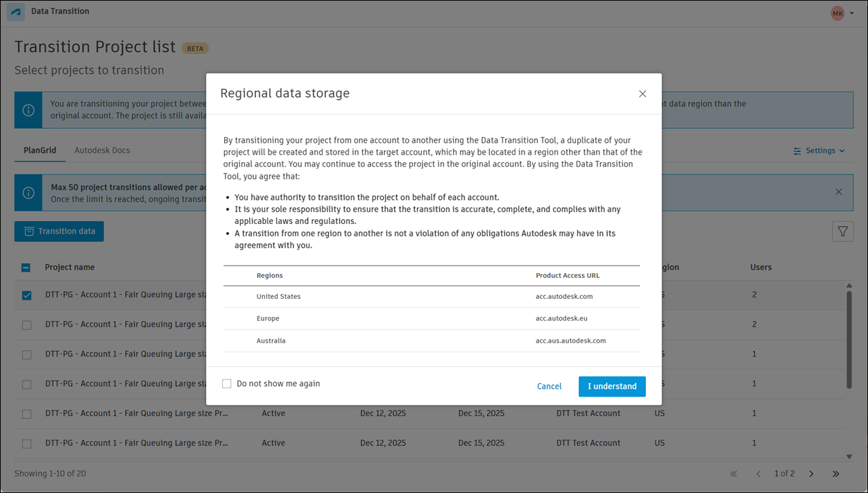Dismiss the max project transitions banner
Viewport: 868px width, 493px height.
pyautogui.click(x=839, y=192)
